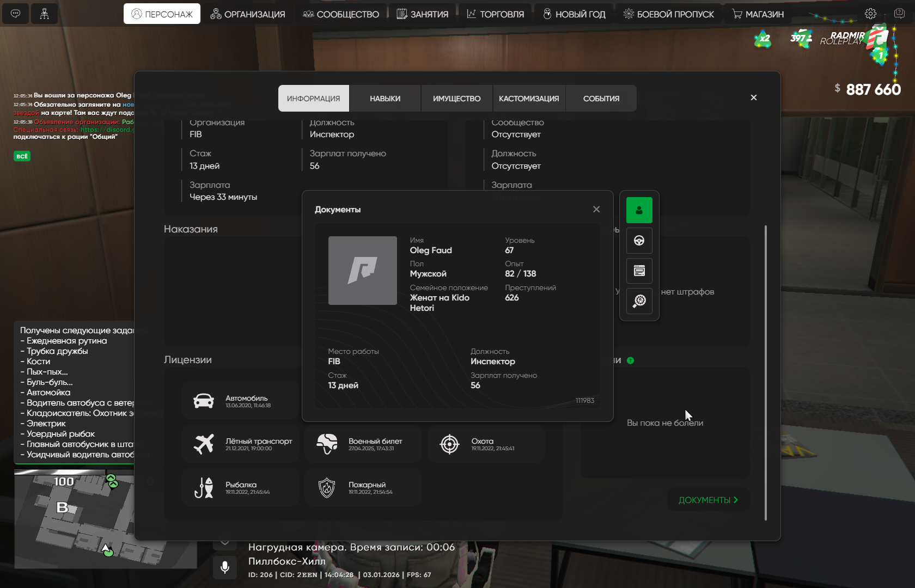
Task: Toggle the microphone icon
Action: [x=224, y=567]
